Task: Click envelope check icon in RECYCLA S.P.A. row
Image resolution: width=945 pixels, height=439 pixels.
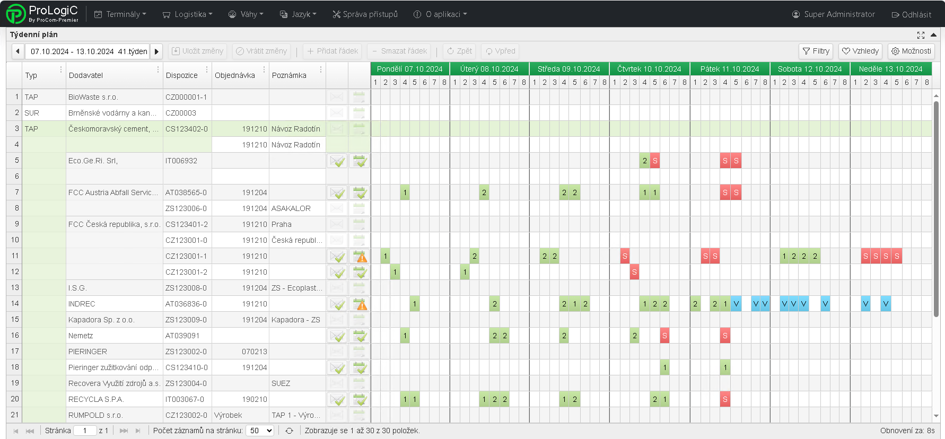Action: click(337, 399)
